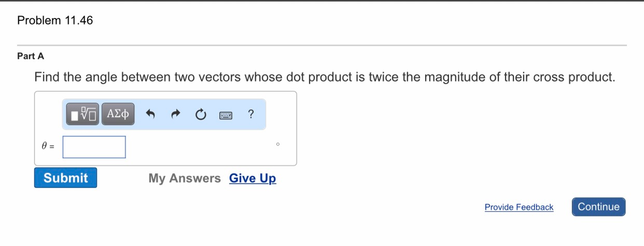Reset the answer field with the circular arrow
644x246 pixels.
pyautogui.click(x=201, y=114)
